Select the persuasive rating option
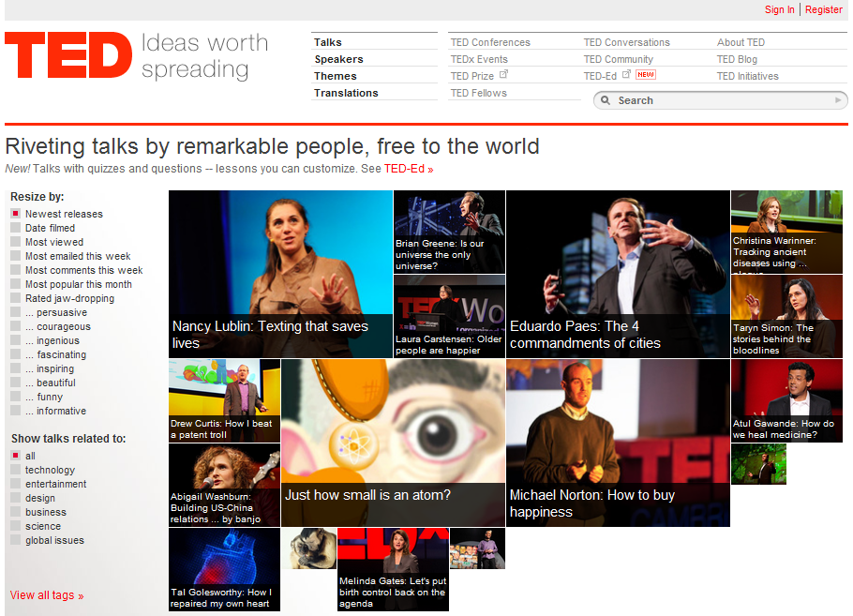 [15, 312]
